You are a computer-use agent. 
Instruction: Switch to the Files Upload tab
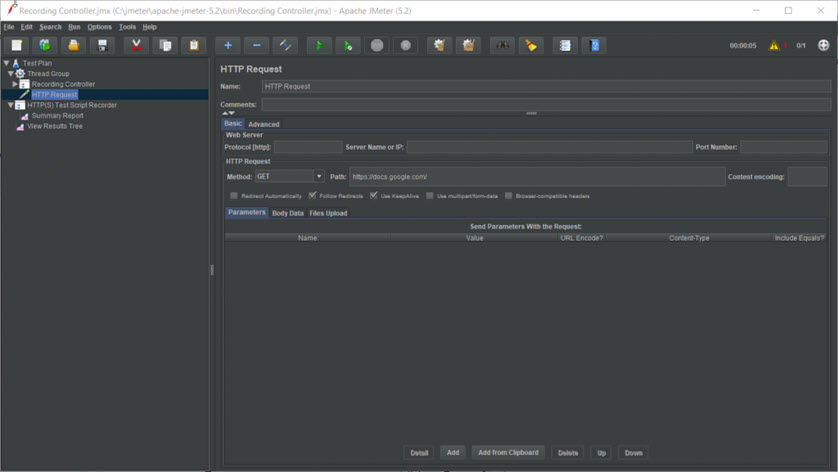tap(328, 213)
